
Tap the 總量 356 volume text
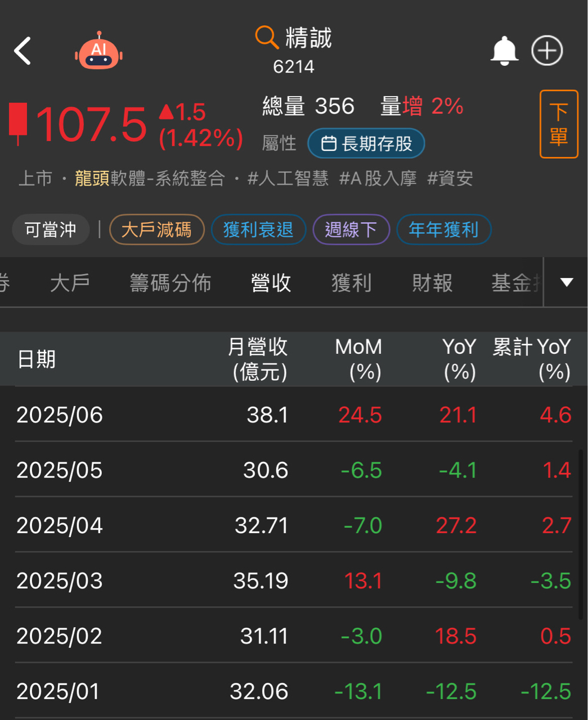(308, 106)
